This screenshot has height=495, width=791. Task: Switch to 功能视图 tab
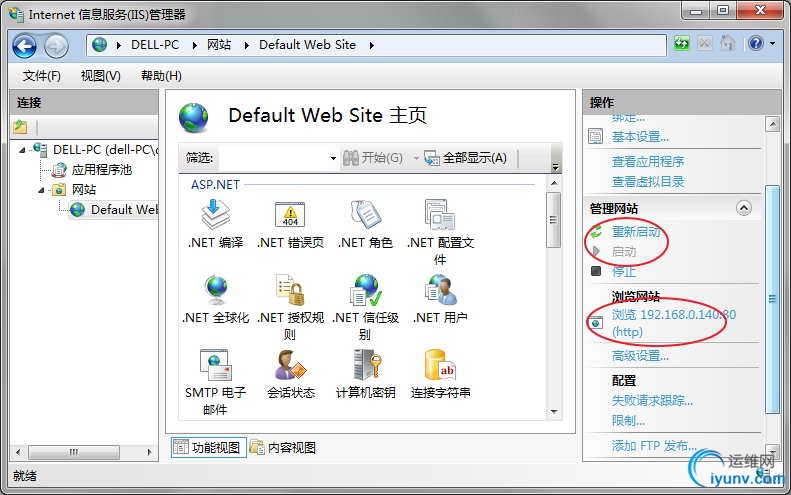[208, 448]
